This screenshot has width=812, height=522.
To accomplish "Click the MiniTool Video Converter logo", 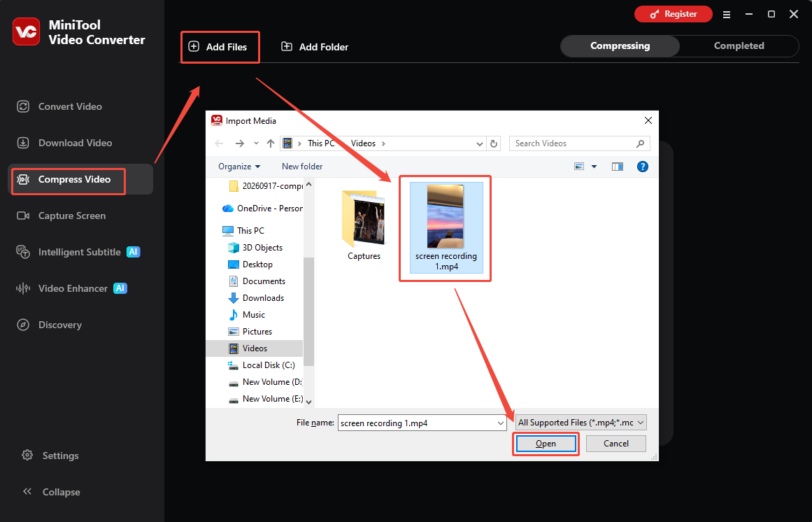I will point(27,31).
